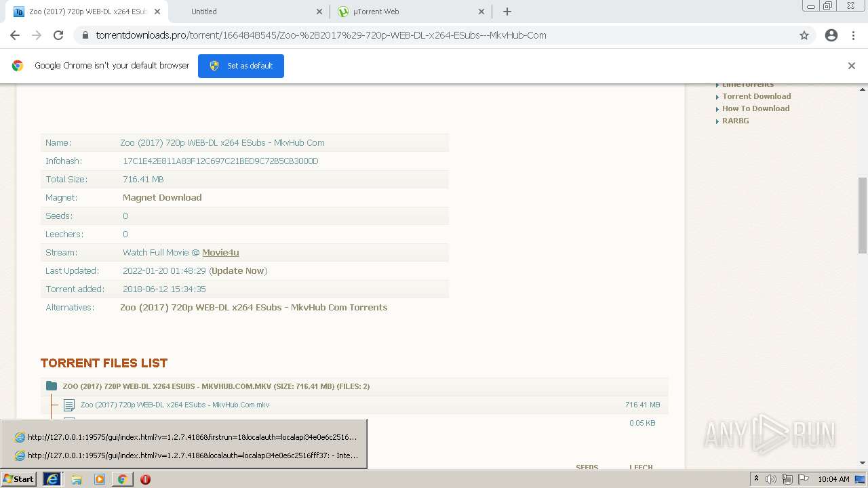This screenshot has height=488, width=868.
Task: Open the file explorer taskbar icon
Action: pos(77,479)
